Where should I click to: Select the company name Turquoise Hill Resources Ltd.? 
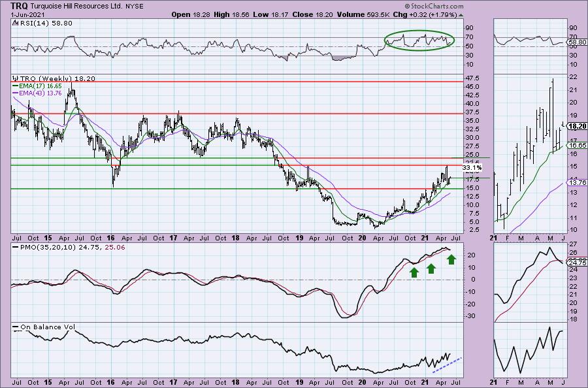(x=76, y=7)
